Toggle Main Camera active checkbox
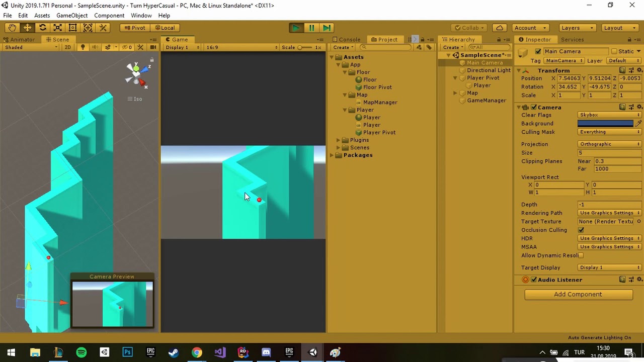 click(x=538, y=51)
